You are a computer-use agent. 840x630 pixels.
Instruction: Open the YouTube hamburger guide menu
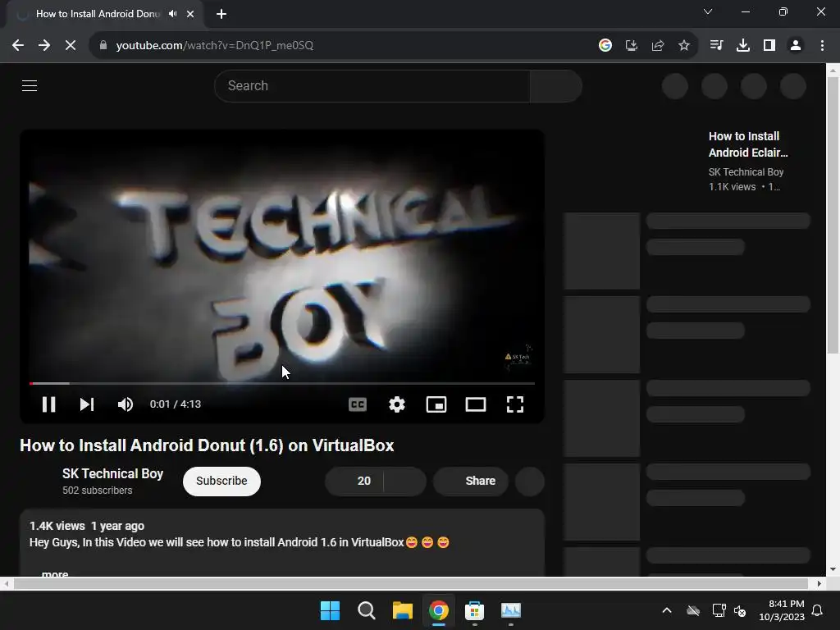pyautogui.click(x=30, y=85)
